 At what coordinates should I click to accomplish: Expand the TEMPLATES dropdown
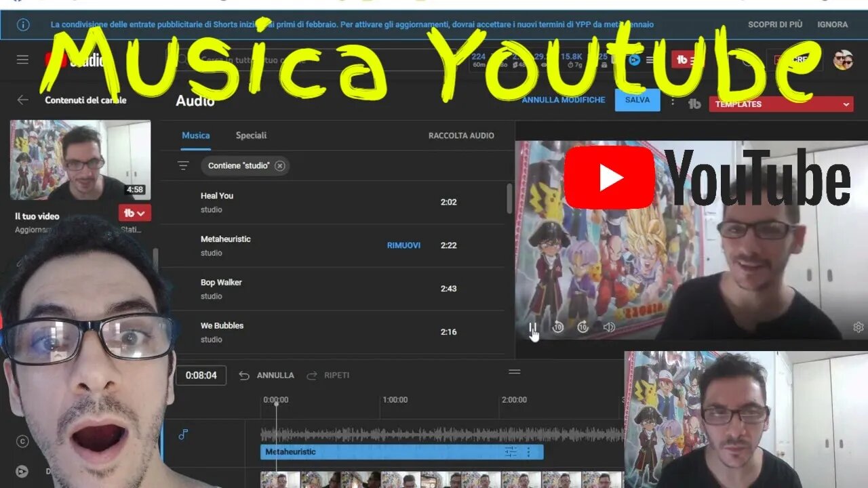point(781,104)
